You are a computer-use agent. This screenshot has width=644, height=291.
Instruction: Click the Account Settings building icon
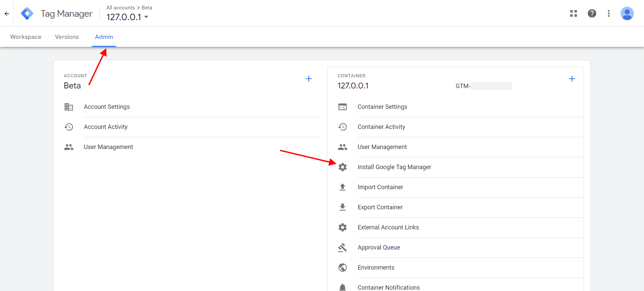coord(69,107)
